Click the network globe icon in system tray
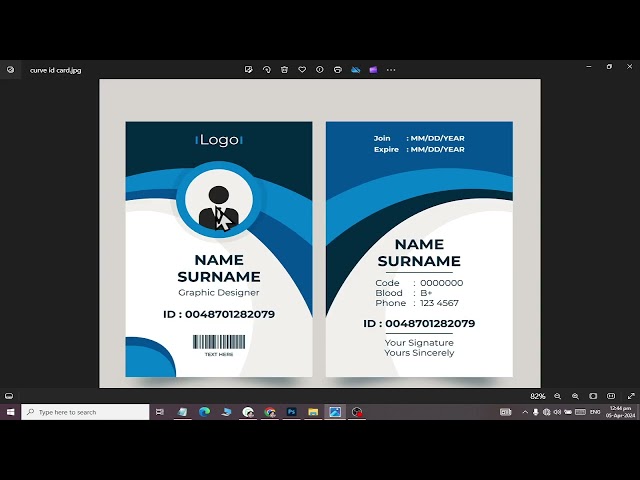The height and width of the screenshot is (480, 640). (547, 412)
